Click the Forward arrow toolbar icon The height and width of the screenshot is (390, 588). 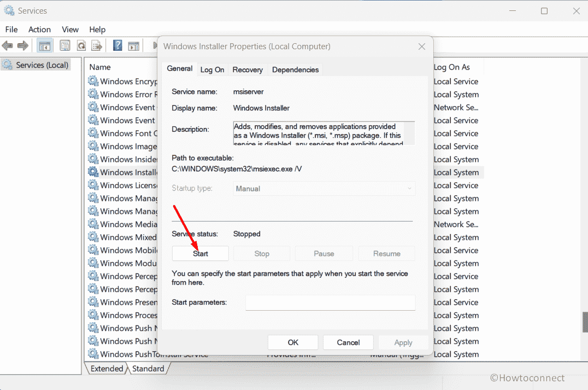click(x=23, y=46)
